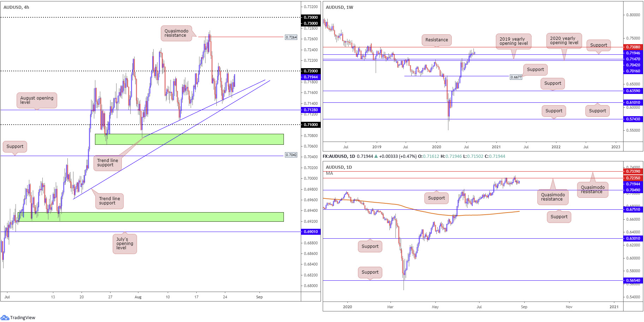Select the AUDUSD, 1D chart title
This screenshot has height=322, width=644.
(x=339, y=167)
